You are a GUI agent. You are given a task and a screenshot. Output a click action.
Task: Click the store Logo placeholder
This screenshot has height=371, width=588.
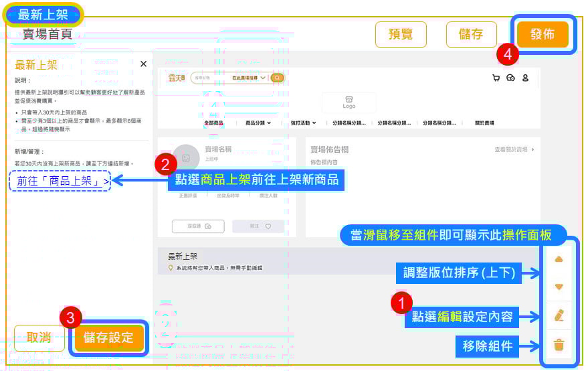coord(349,102)
